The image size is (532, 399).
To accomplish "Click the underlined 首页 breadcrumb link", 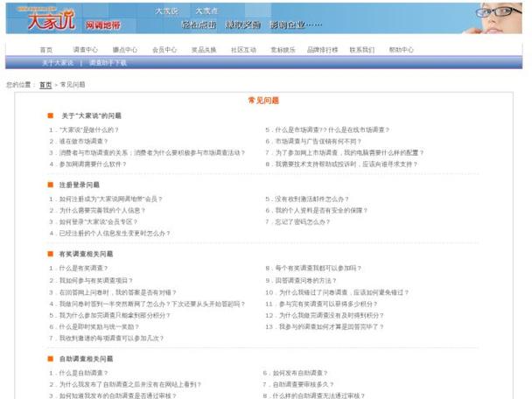I will pos(45,85).
